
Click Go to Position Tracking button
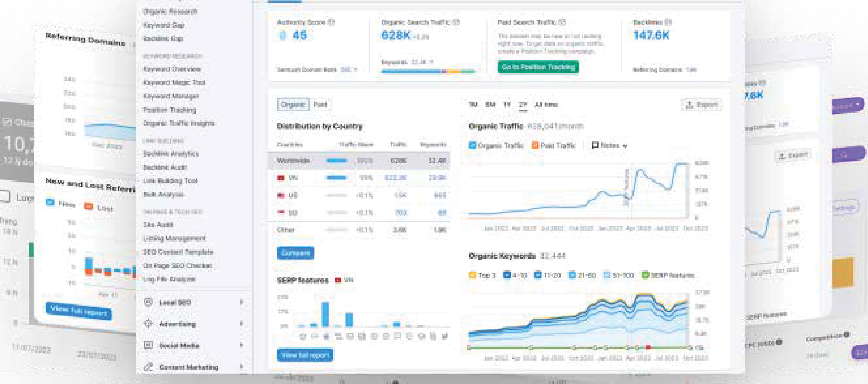pos(538,67)
